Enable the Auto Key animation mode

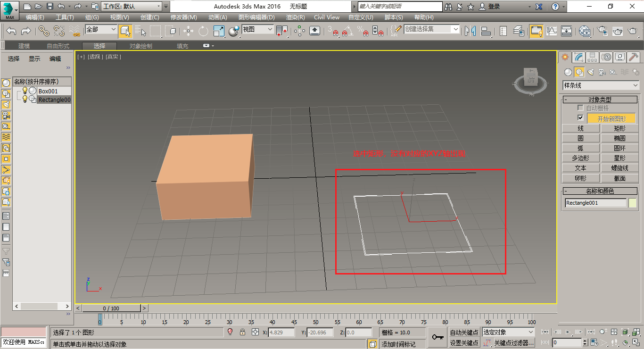pos(465,332)
